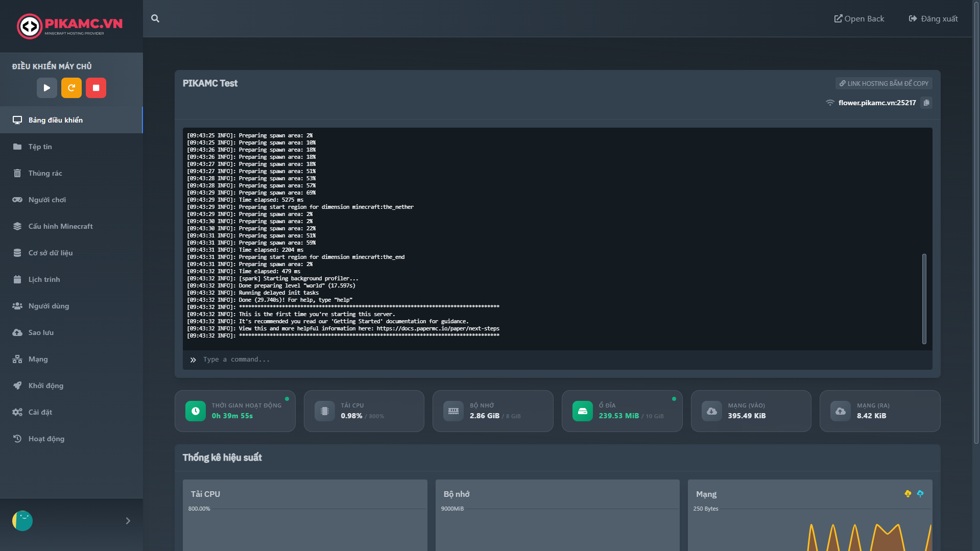980x551 pixels.
Task: Select the Cơ sở dữ liệu database item
Action: click(50, 253)
